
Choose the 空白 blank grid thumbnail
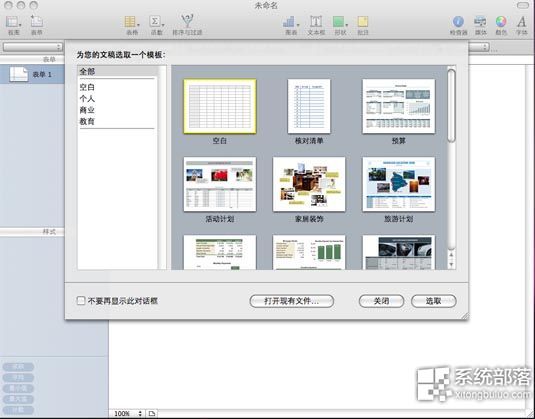pos(220,106)
